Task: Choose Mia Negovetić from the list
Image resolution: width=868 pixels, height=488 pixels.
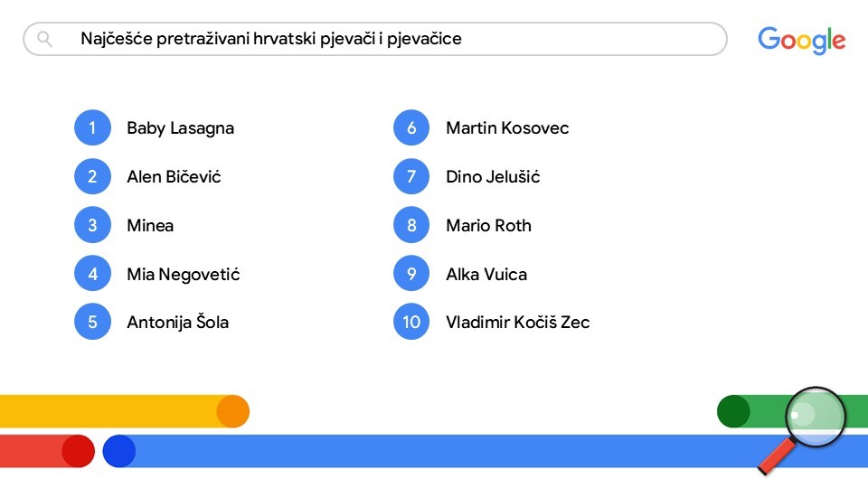Action: pyautogui.click(x=184, y=274)
